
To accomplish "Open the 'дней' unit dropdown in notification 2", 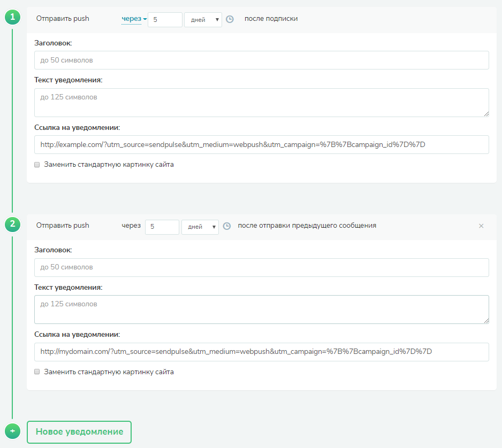I will click(200, 227).
